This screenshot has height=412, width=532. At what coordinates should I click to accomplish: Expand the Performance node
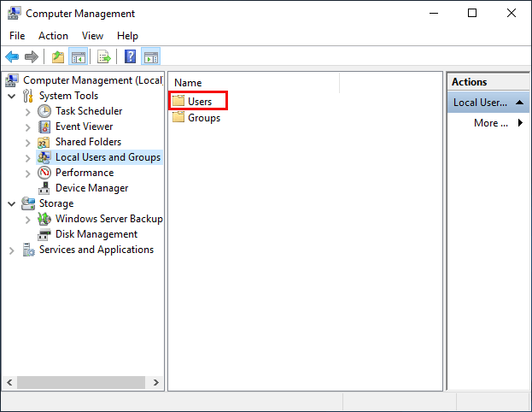click(x=28, y=174)
